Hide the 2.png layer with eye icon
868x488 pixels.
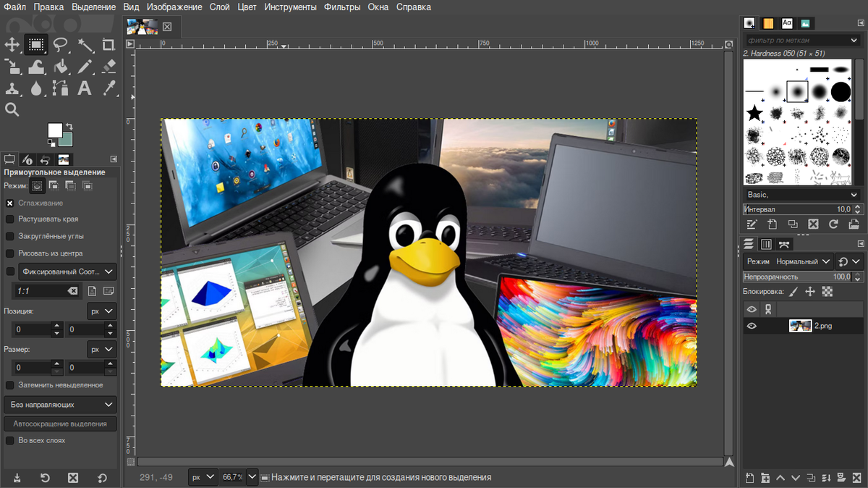click(752, 326)
